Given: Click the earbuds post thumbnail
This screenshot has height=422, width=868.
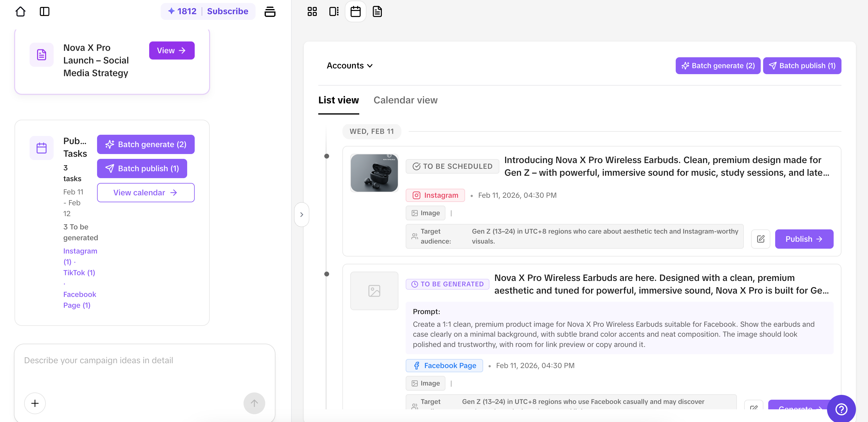Looking at the screenshot, I should tap(374, 173).
